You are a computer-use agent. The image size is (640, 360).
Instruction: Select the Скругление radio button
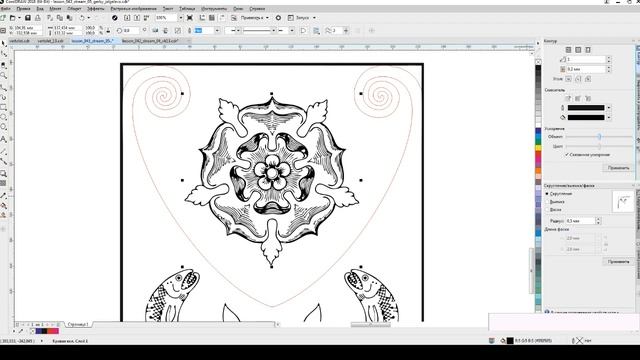pos(547,194)
